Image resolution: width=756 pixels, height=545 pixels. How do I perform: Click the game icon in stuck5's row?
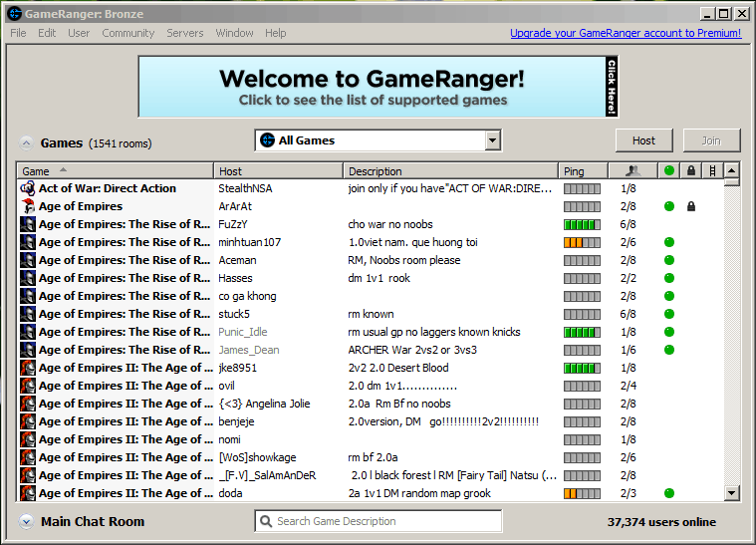(x=28, y=314)
